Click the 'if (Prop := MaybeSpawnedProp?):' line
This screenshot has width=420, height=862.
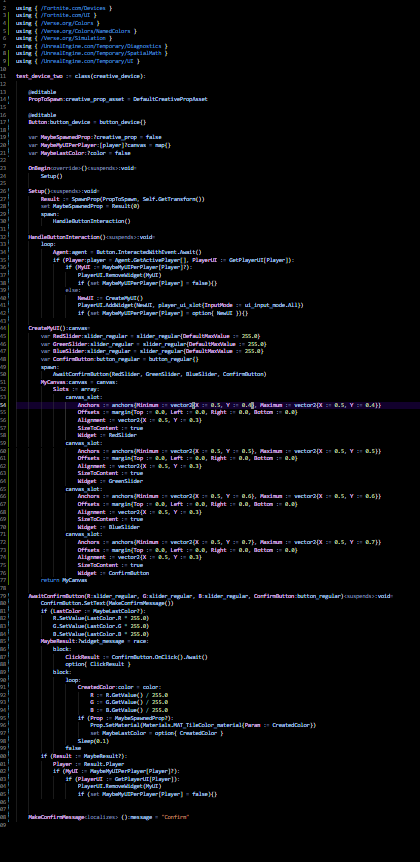(125, 718)
